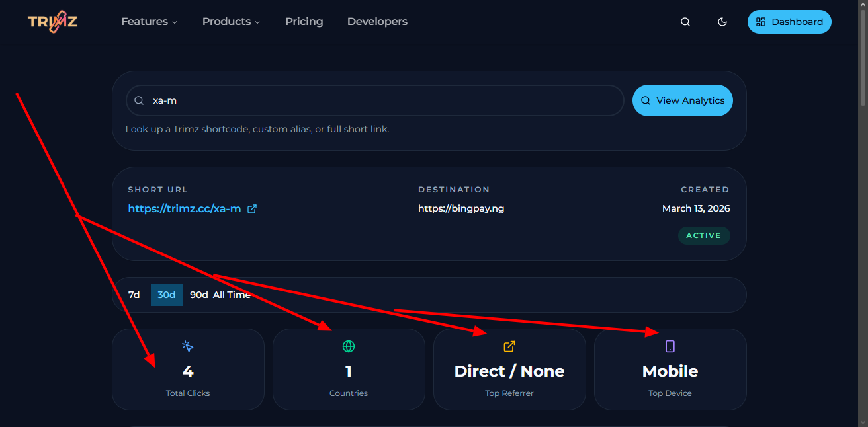The height and width of the screenshot is (427, 868).
Task: Open the Pricing page
Action: click(x=304, y=21)
